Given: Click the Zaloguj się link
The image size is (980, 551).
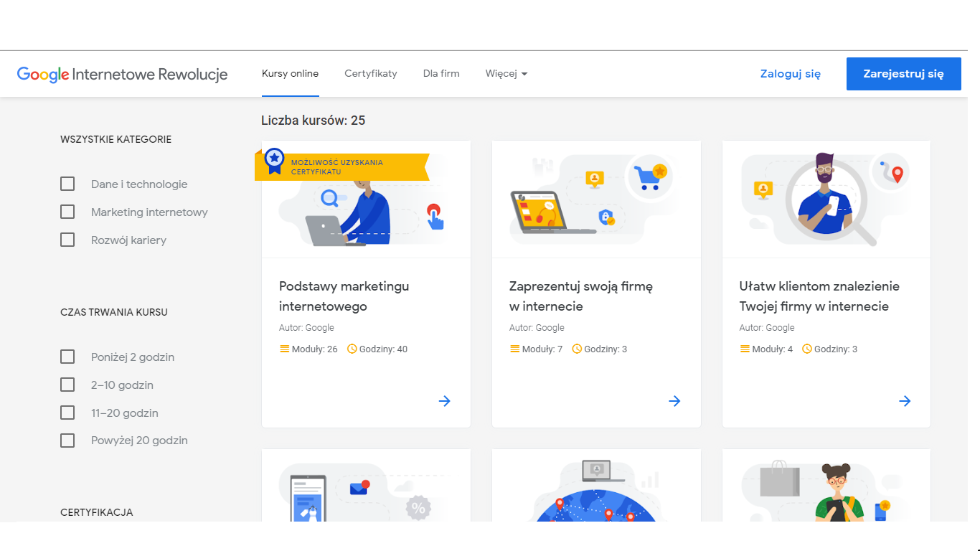Looking at the screenshot, I should 791,74.
